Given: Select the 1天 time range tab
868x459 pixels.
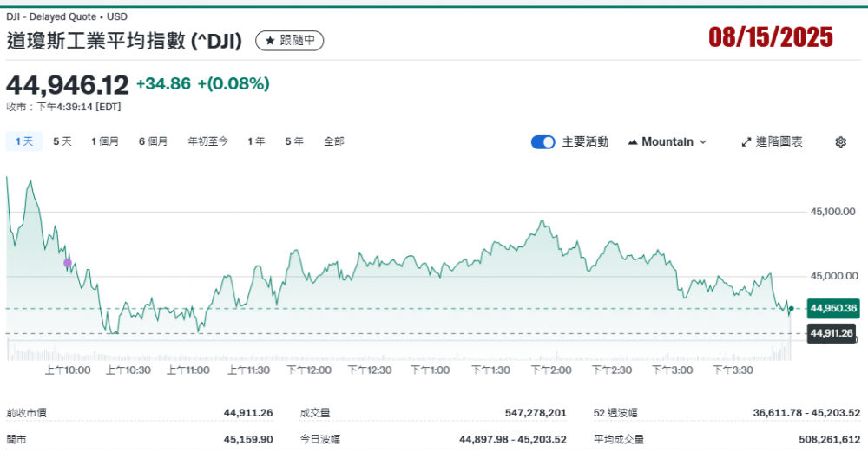Looking at the screenshot, I should click(24, 141).
